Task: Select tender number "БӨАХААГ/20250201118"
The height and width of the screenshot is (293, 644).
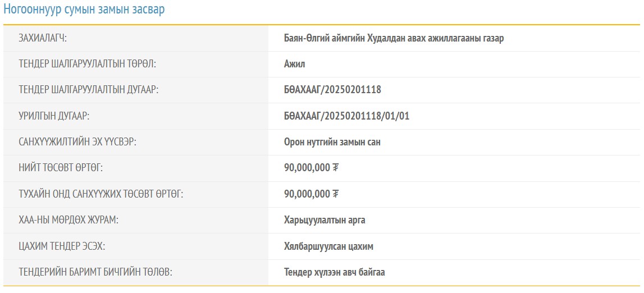Action: click(x=332, y=90)
